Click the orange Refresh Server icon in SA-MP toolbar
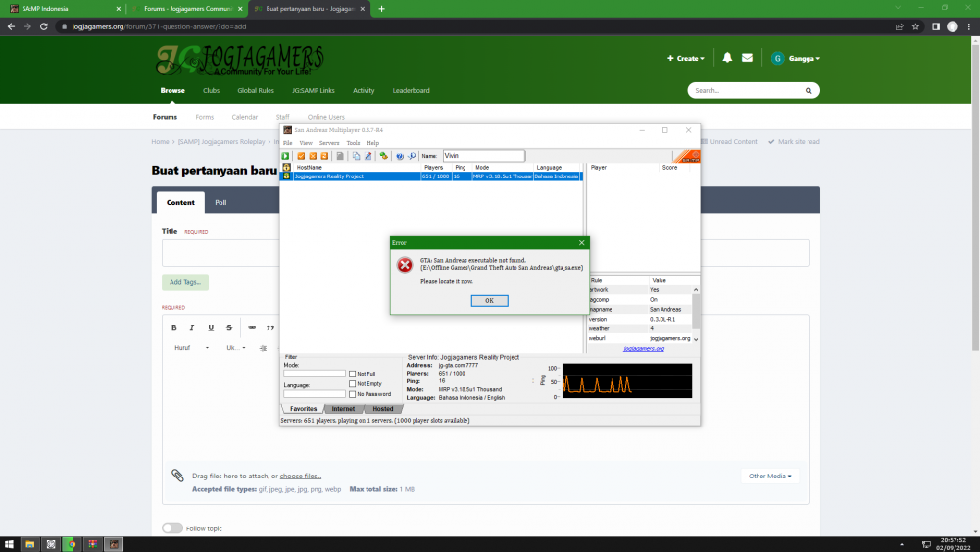Viewport: 980px width, 552px height. point(324,156)
